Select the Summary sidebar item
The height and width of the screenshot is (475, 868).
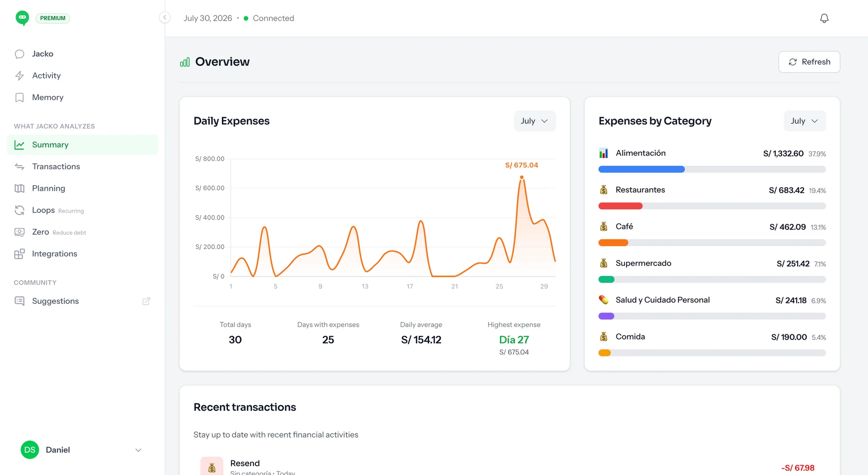pyautogui.click(x=82, y=145)
